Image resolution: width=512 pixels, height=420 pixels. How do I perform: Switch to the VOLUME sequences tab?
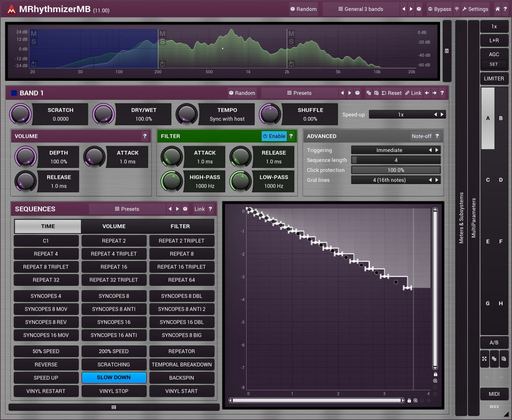(114, 226)
